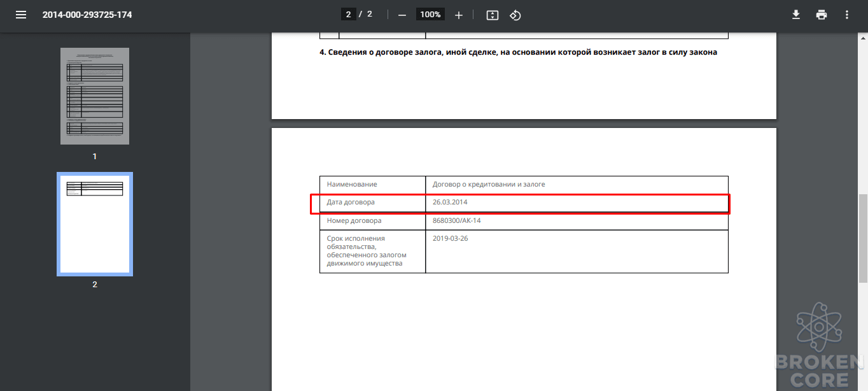Click the 'Дата договора' label
Image resolution: width=868 pixels, height=391 pixels.
351,202
